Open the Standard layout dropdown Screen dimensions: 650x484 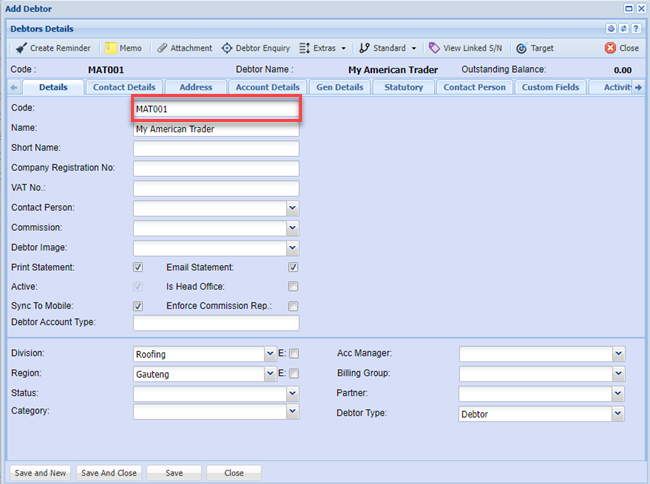tap(388, 48)
